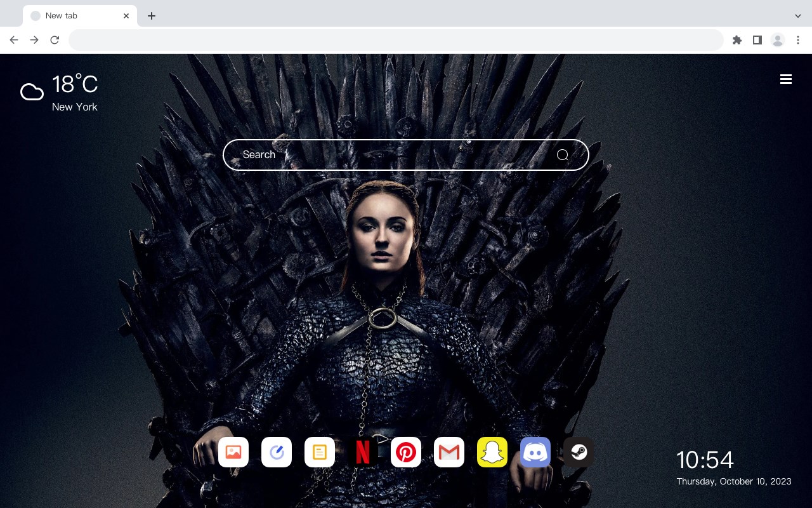Click the 18°C temperature reading

tap(75, 84)
